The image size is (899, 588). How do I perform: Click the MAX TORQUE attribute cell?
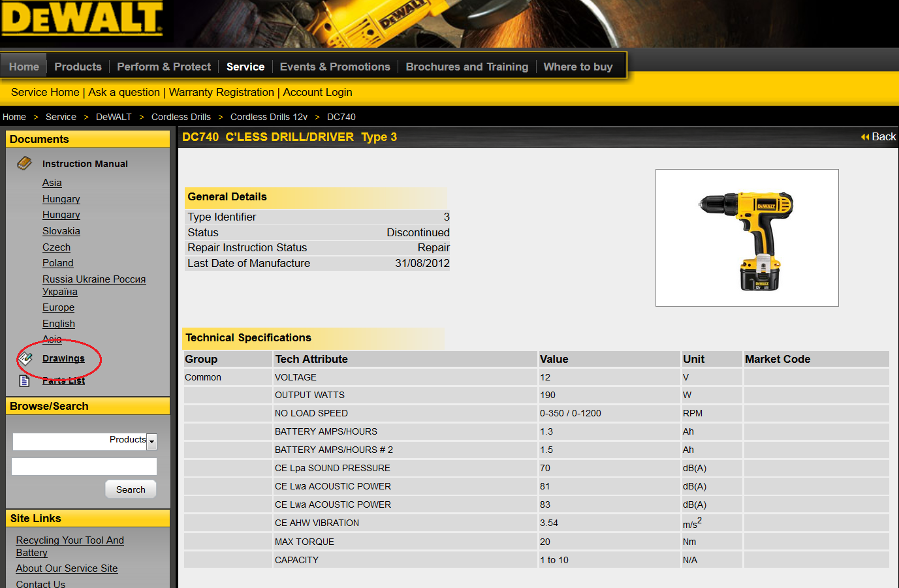point(405,542)
